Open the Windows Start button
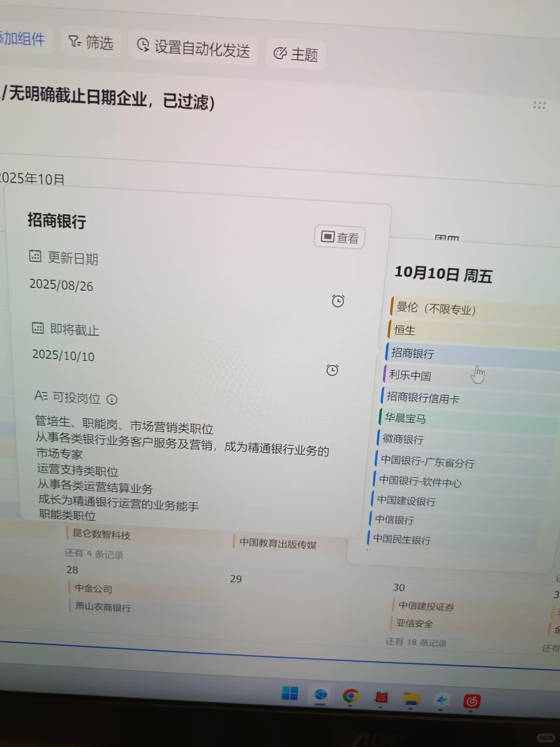560x747 pixels. [290, 693]
